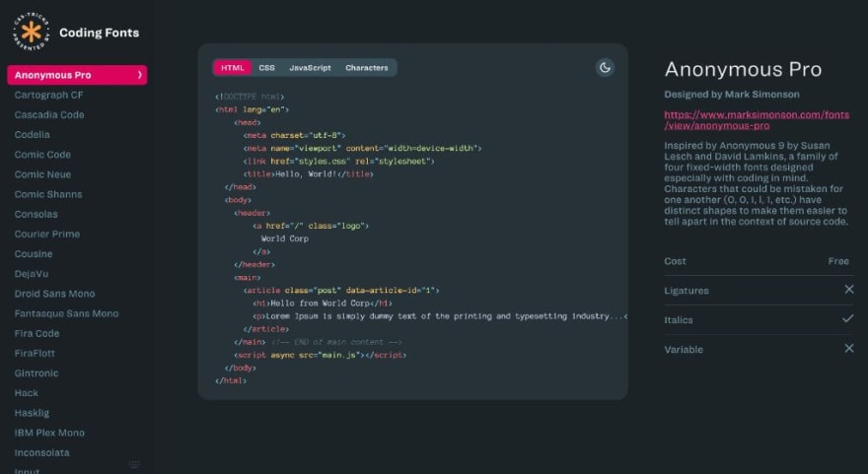This screenshot has height=474, width=868.
Task: Select Hasklig font
Action: click(32, 413)
